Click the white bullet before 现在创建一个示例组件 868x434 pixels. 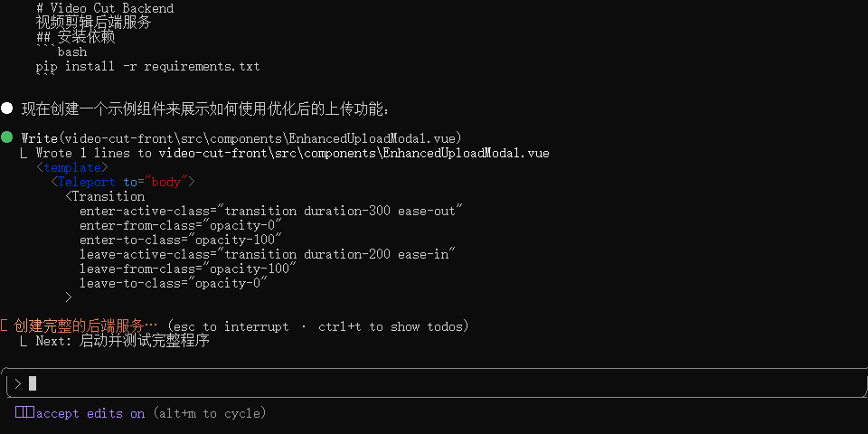(7, 109)
